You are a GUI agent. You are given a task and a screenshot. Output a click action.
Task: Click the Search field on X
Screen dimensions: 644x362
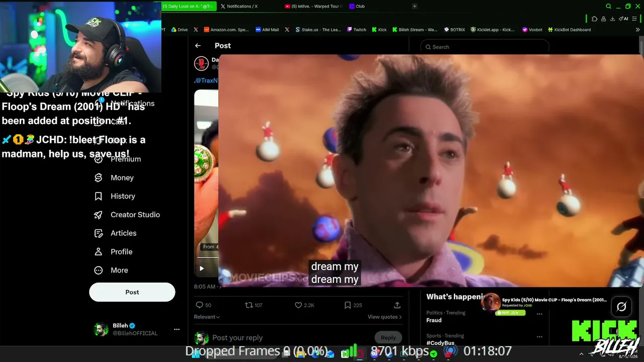click(x=485, y=47)
